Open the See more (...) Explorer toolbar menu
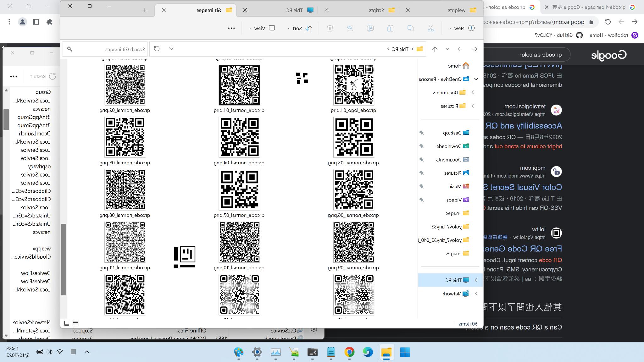 [x=231, y=28]
